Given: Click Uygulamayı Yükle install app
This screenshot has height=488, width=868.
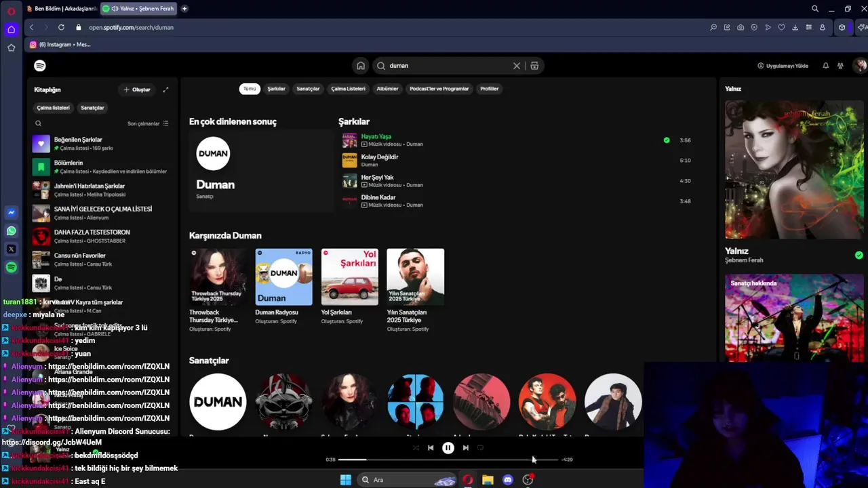Looking at the screenshot, I should pyautogui.click(x=783, y=66).
